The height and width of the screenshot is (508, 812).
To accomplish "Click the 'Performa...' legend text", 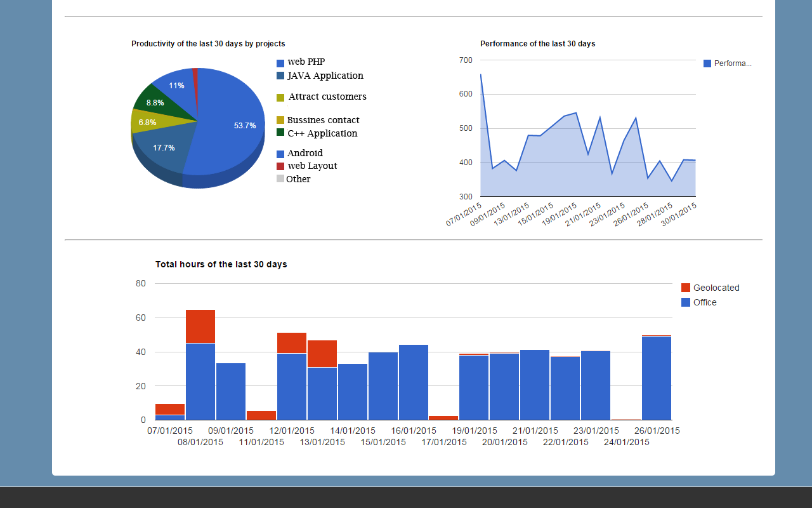I will 733,63.
